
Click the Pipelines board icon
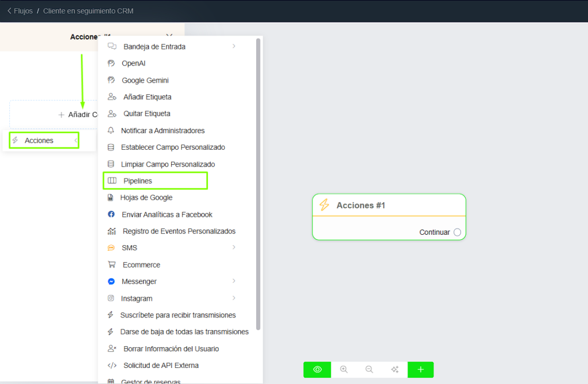point(112,181)
